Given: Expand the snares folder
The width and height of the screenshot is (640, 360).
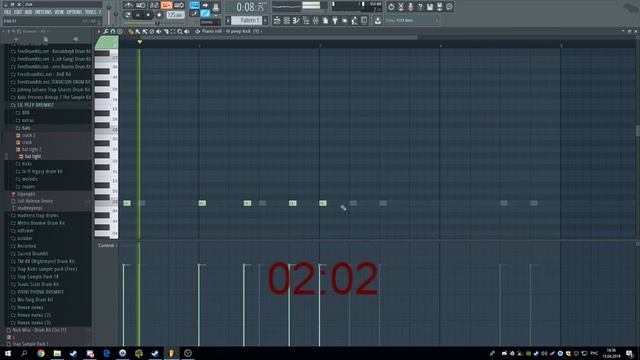Looking at the screenshot, I should (x=28, y=187).
